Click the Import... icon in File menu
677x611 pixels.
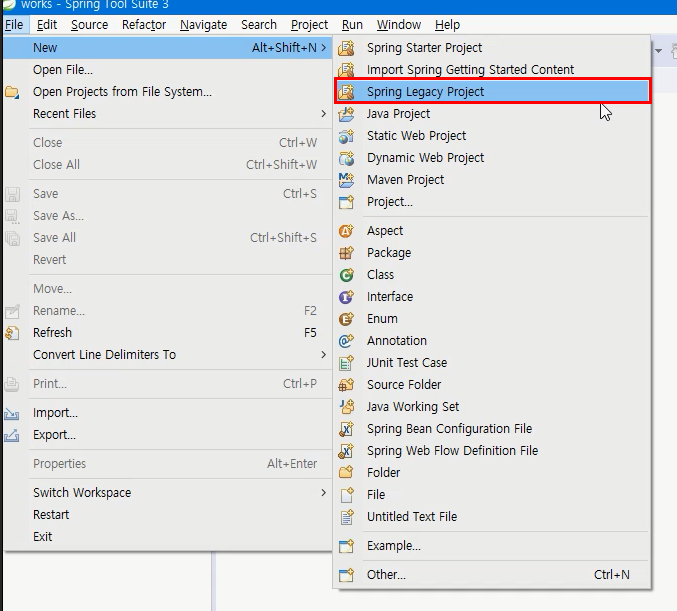pos(12,413)
